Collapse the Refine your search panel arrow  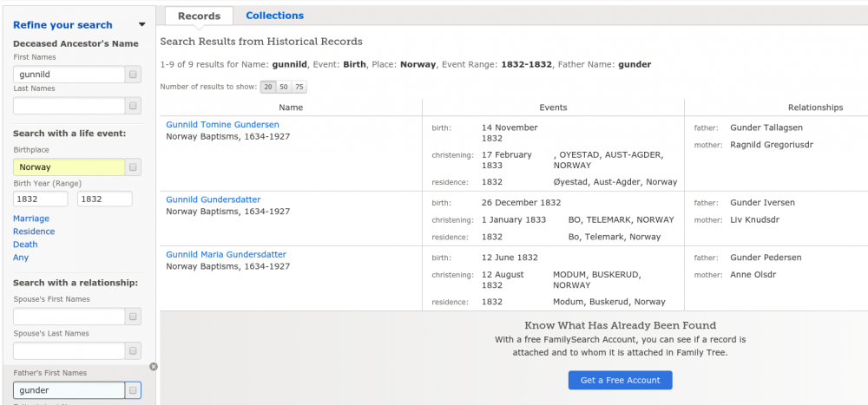click(x=141, y=25)
